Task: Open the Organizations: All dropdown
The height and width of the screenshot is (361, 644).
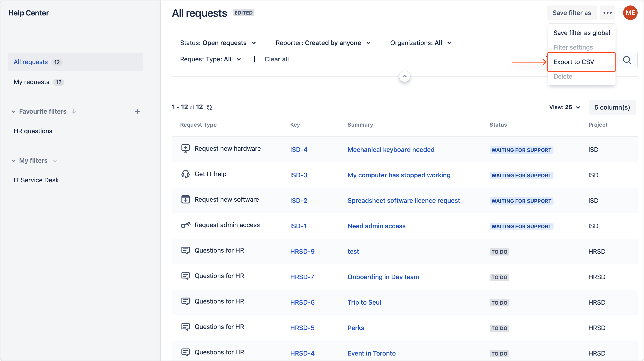Action: 421,43
